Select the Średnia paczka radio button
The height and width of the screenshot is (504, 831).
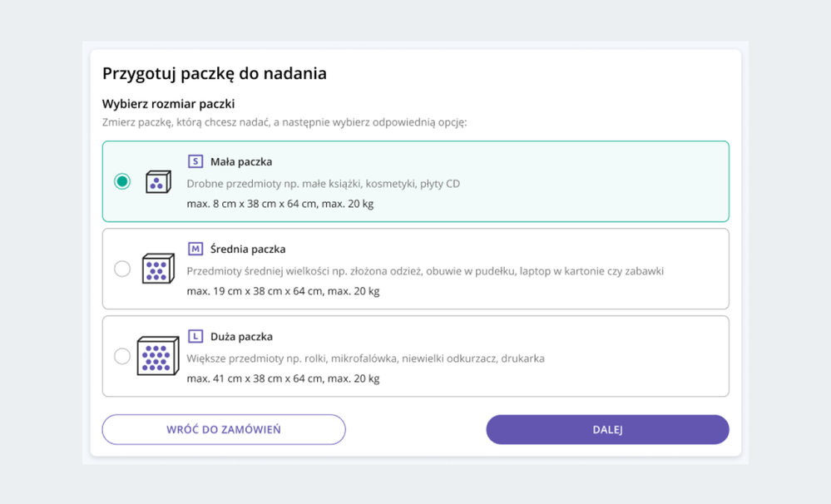pyautogui.click(x=122, y=268)
